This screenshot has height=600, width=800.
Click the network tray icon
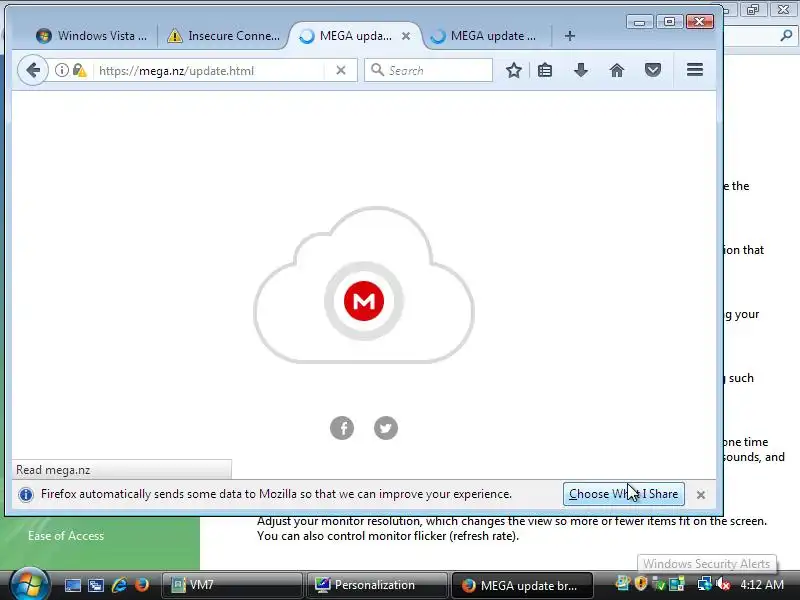pos(705,584)
